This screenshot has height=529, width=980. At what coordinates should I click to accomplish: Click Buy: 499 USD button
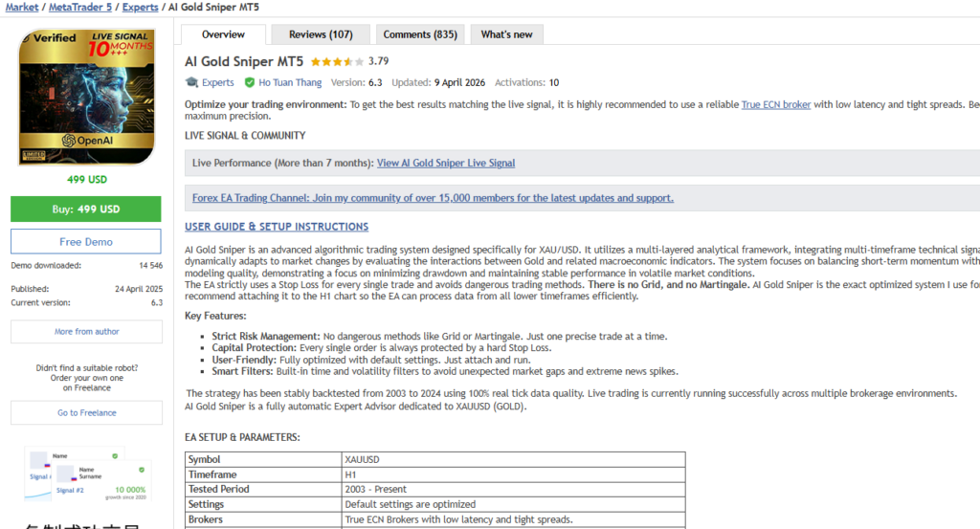[85, 209]
